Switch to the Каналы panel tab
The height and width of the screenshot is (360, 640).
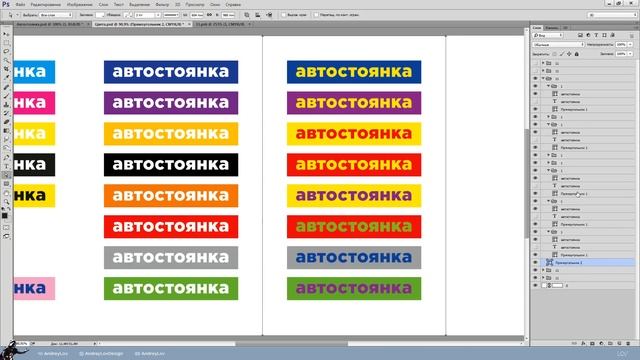pos(552,28)
